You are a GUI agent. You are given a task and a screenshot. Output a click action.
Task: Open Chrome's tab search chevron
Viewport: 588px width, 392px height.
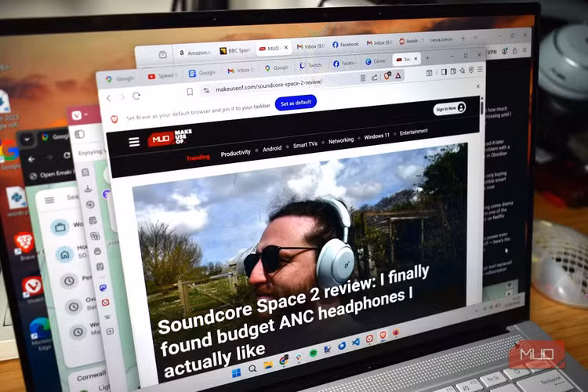[x=27, y=140]
